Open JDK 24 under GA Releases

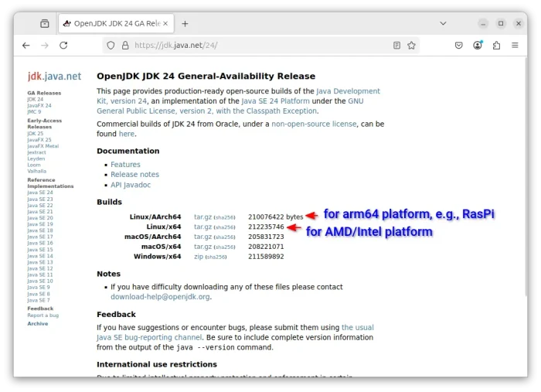[36, 100]
